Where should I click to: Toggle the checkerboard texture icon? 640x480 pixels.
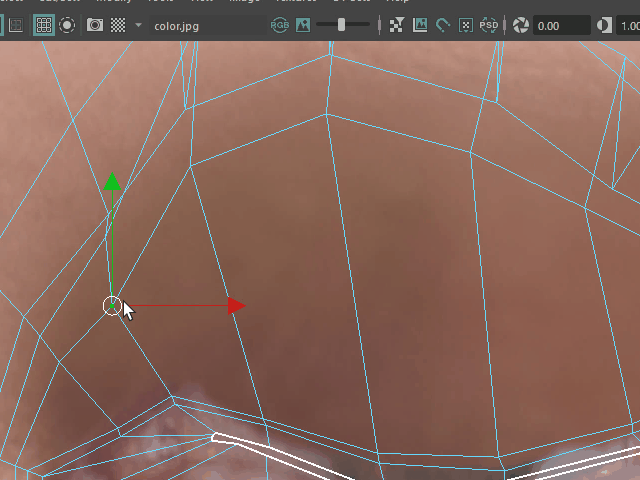[118, 26]
